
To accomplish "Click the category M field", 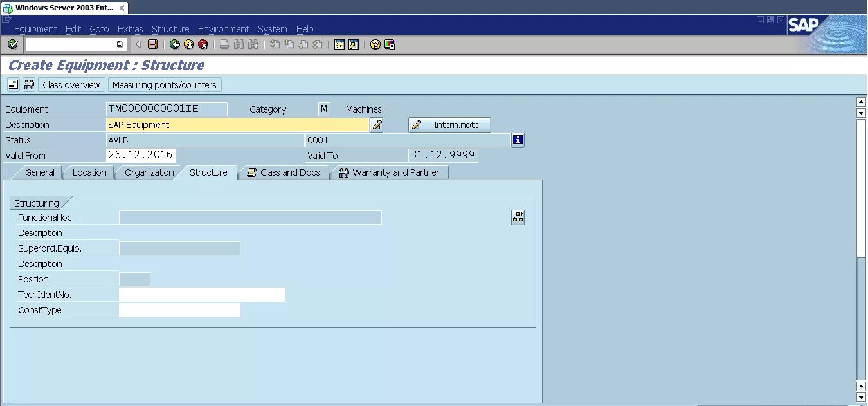I will point(324,109).
